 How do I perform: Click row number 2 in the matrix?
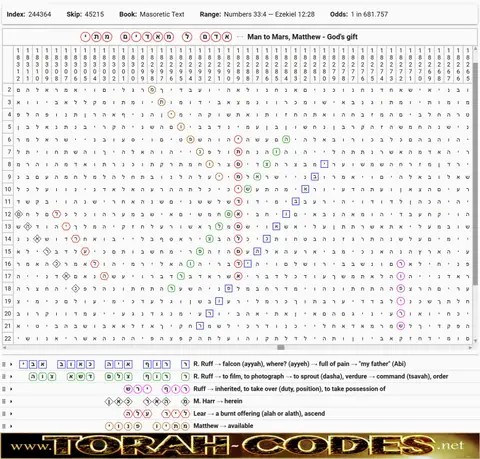click(8, 90)
